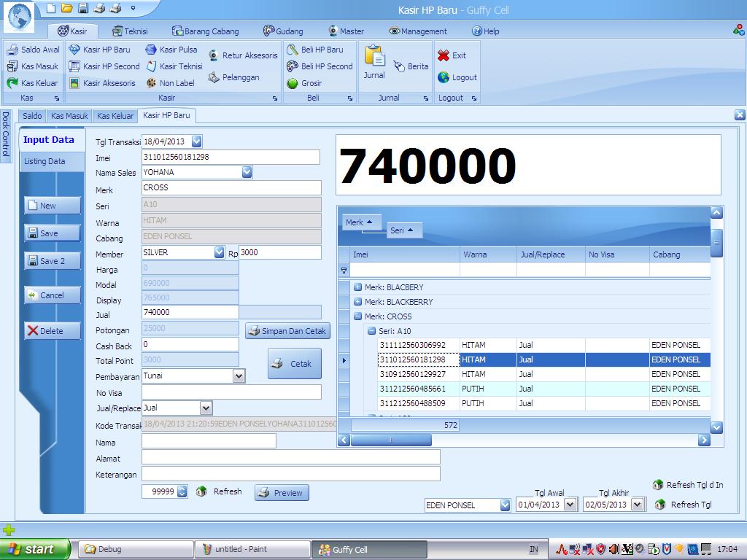747x560 pixels.
Task: Open the Tgl Transaksi date dropdown
Action: [x=196, y=141]
